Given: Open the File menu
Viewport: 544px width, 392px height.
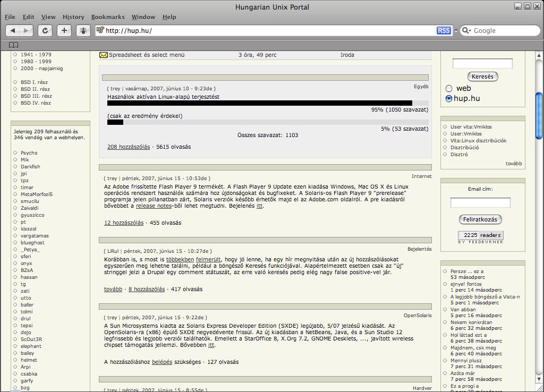Looking at the screenshot, I should (10, 17).
